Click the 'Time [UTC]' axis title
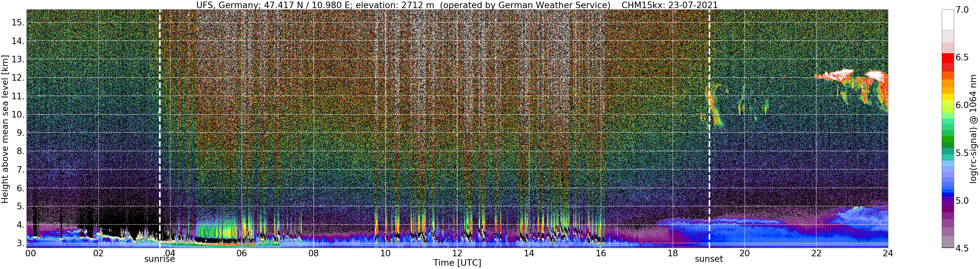Viewport: 980px width, 269px height. click(457, 263)
